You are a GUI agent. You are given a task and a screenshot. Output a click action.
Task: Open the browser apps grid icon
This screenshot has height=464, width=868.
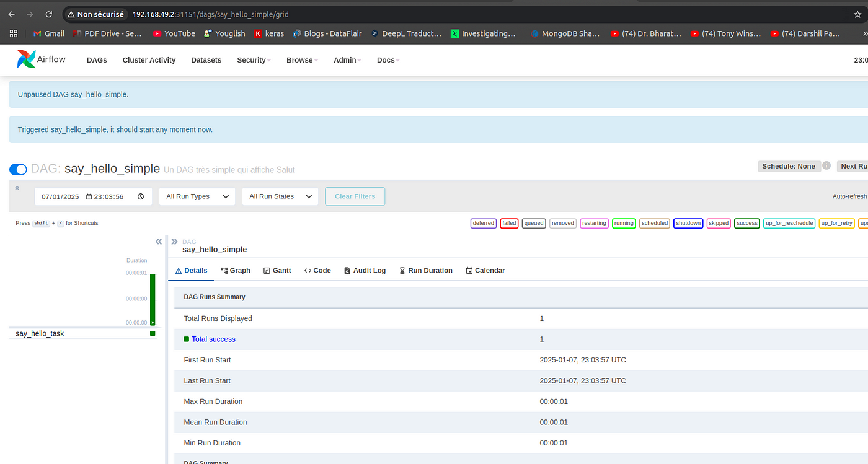13,33
